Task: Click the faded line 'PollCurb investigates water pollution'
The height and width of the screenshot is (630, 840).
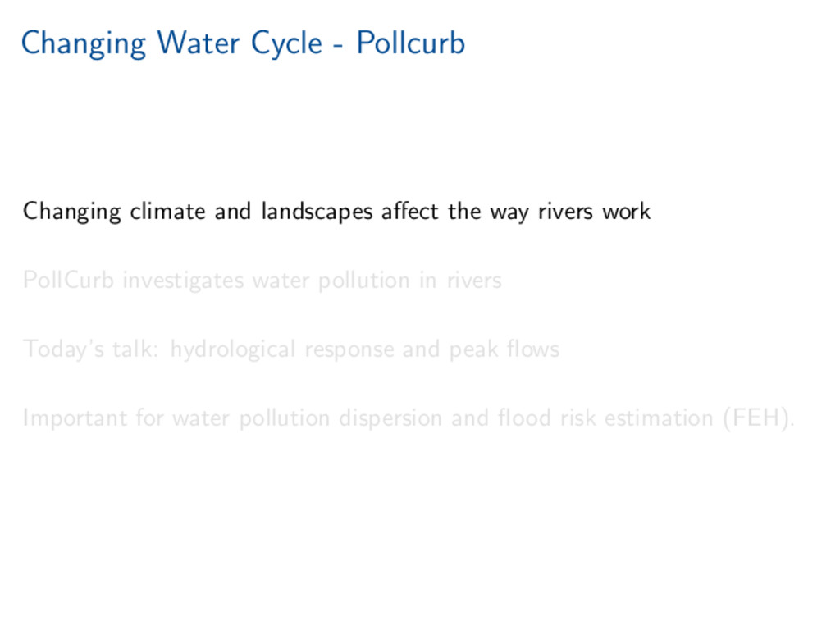Action: [x=262, y=281]
